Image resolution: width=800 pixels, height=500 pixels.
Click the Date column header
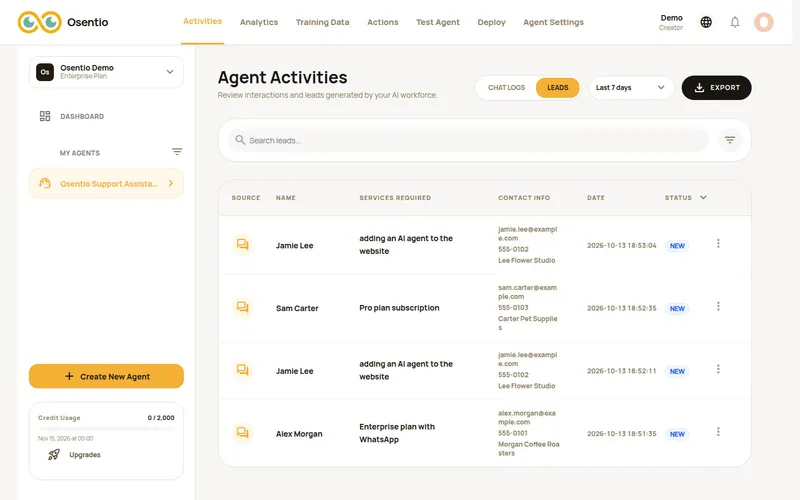[x=595, y=197]
